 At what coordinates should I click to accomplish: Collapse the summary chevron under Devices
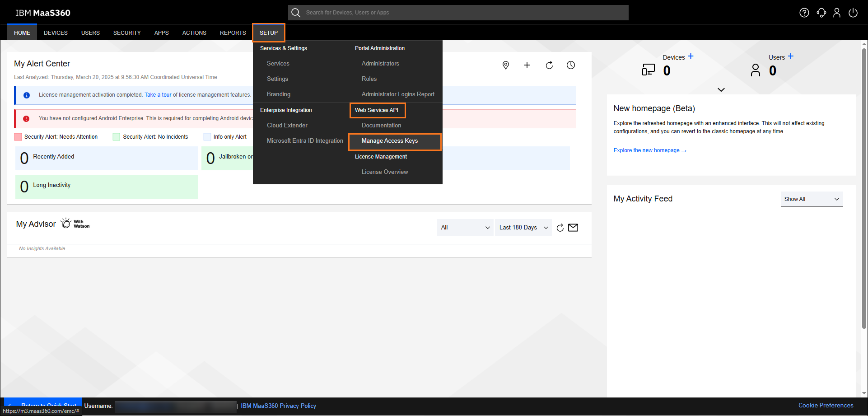pyautogui.click(x=721, y=89)
